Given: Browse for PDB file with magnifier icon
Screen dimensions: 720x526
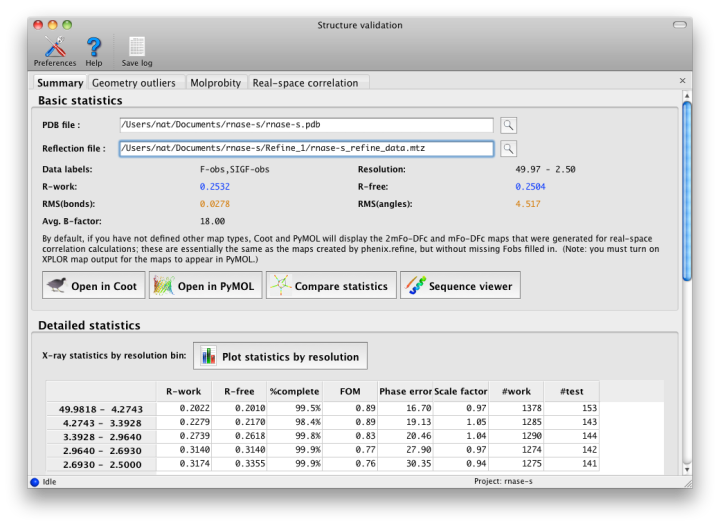Looking at the screenshot, I should [x=508, y=125].
